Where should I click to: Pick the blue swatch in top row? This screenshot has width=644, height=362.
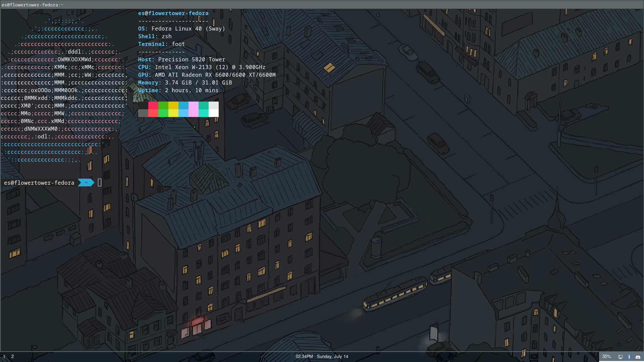[x=183, y=105]
